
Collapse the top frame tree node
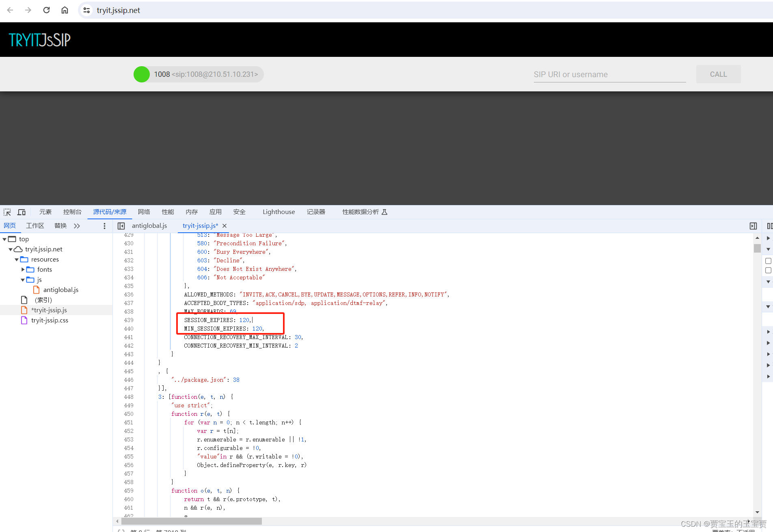pos(4,239)
